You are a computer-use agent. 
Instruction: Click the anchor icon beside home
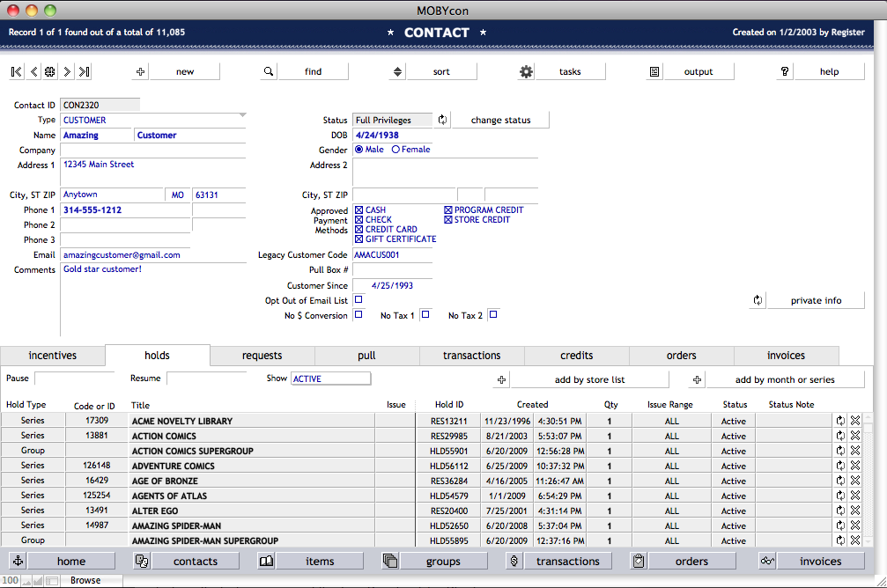[x=18, y=562]
